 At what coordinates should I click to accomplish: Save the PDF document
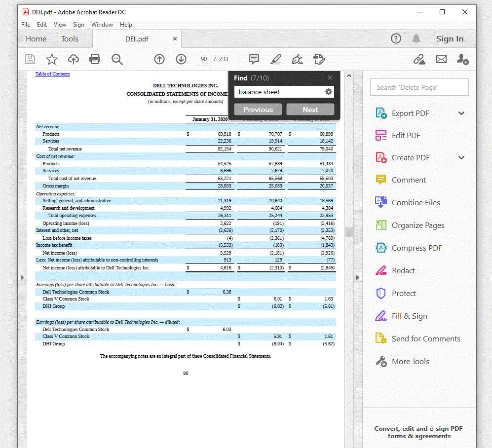pos(30,59)
